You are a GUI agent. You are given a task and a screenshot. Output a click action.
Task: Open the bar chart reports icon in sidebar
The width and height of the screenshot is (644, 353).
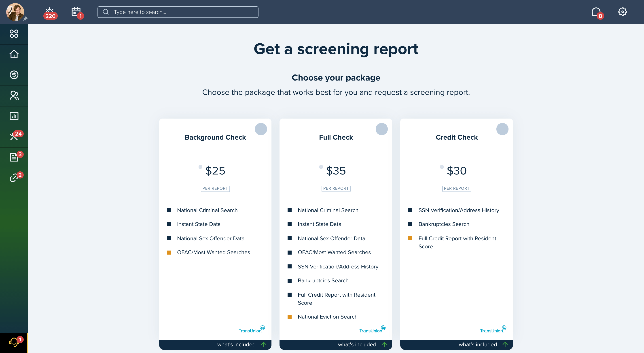14,116
